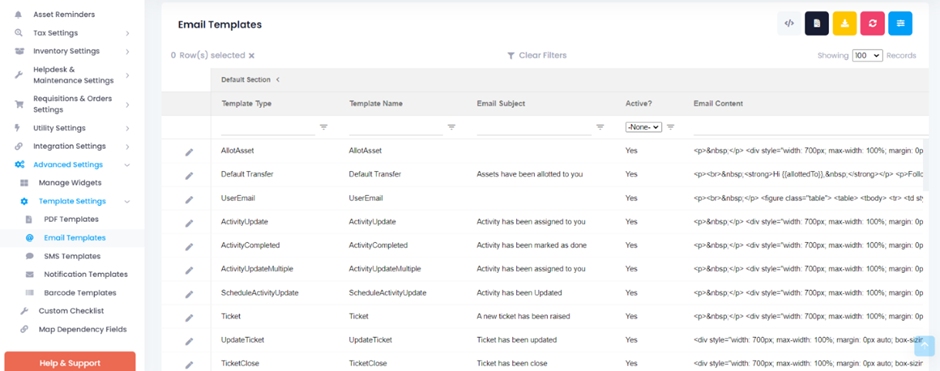
Task: Edit the ActivityCompleted template row
Action: click(x=189, y=247)
